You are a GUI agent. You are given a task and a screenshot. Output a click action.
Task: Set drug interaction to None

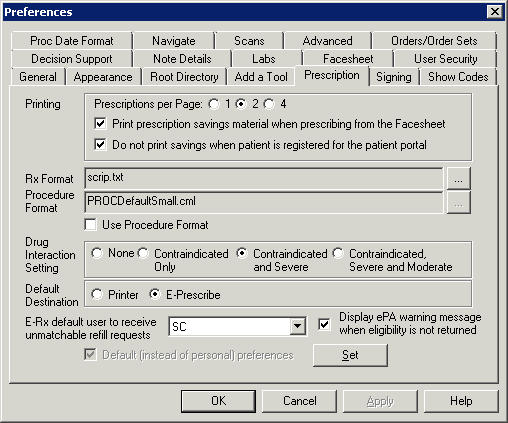point(97,253)
